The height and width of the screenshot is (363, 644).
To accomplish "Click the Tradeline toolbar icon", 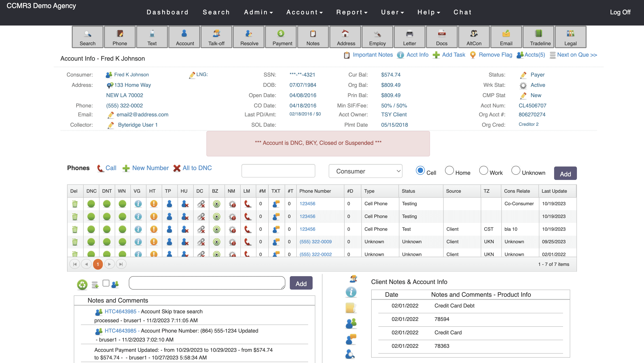I will 538,37.
